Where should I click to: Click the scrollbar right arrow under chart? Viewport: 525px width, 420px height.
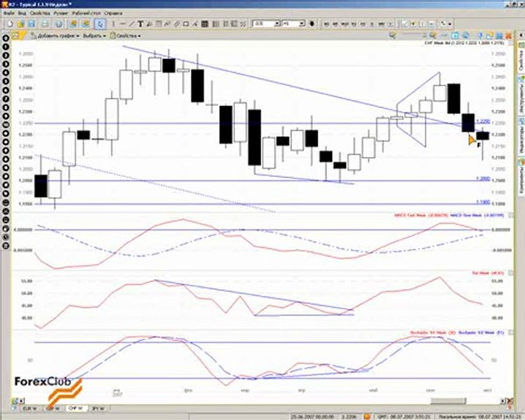pos(503,401)
